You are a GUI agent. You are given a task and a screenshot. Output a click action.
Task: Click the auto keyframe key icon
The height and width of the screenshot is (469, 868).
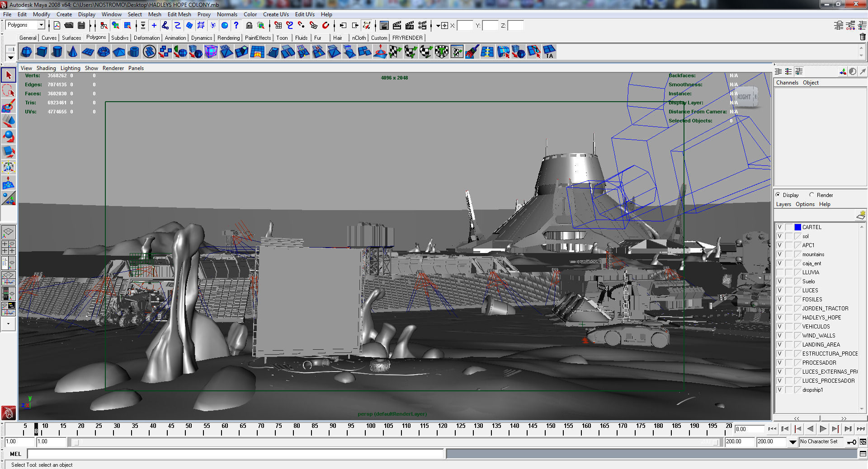point(851,442)
